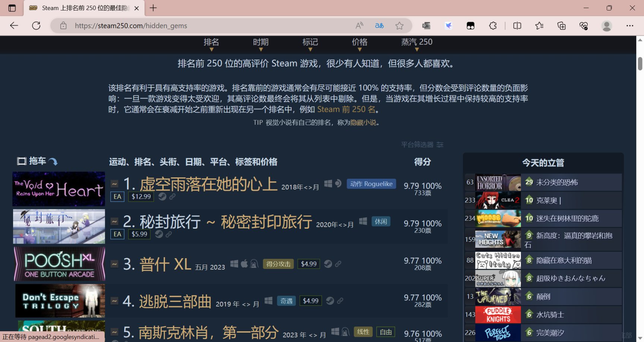Click the 自由 tag on rank 5

(x=386, y=332)
